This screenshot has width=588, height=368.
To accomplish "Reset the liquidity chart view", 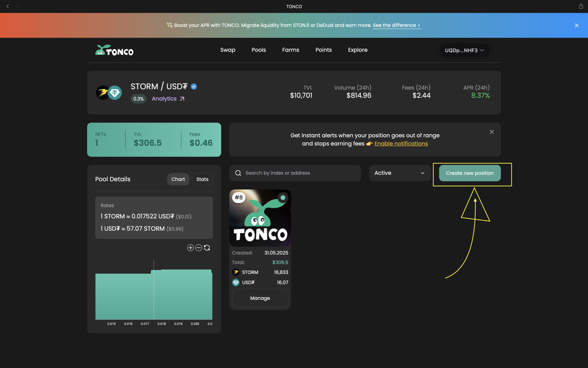I will pyautogui.click(x=207, y=248).
